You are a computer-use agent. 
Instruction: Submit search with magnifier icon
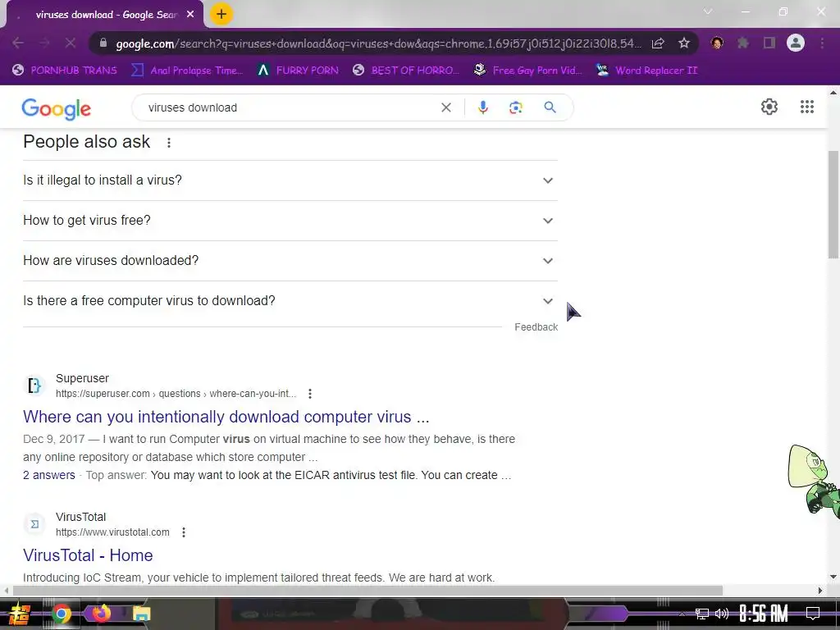coord(550,107)
